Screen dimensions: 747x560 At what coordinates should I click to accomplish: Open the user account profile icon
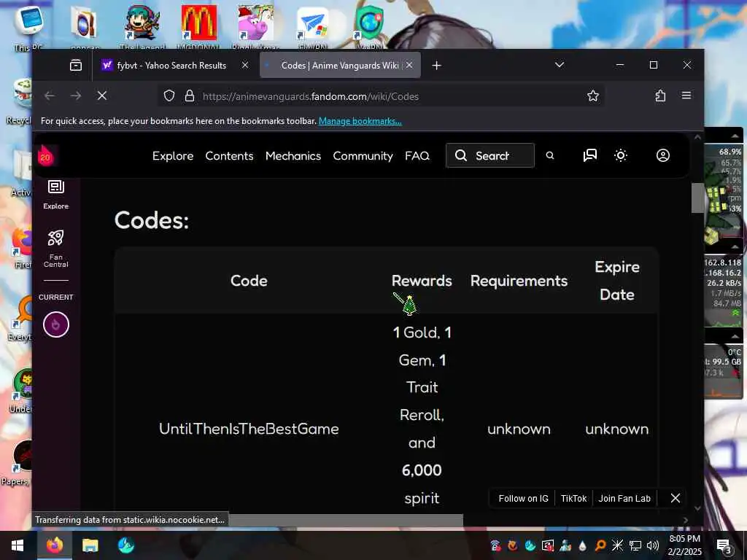pyautogui.click(x=662, y=155)
